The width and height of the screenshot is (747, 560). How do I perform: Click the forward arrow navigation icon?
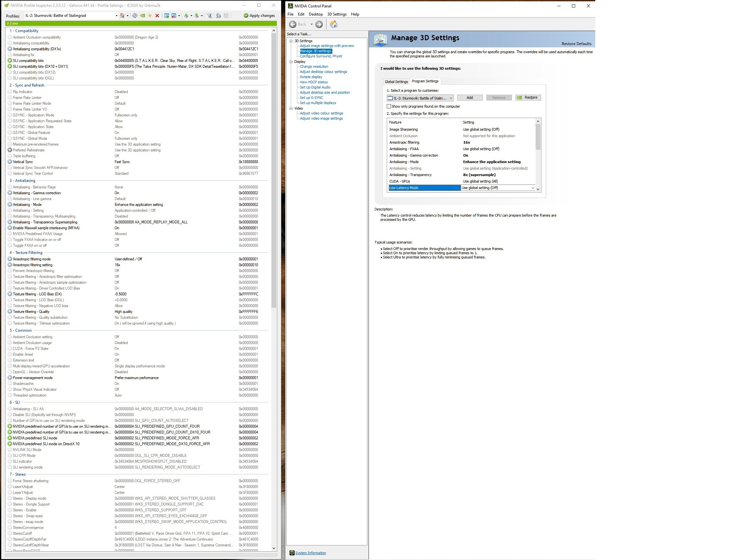[x=319, y=24]
